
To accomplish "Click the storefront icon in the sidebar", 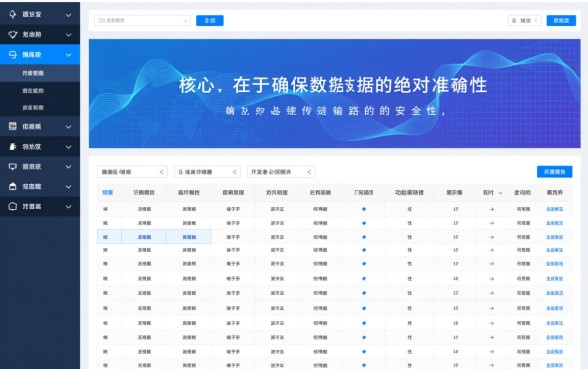I will 13,186.
